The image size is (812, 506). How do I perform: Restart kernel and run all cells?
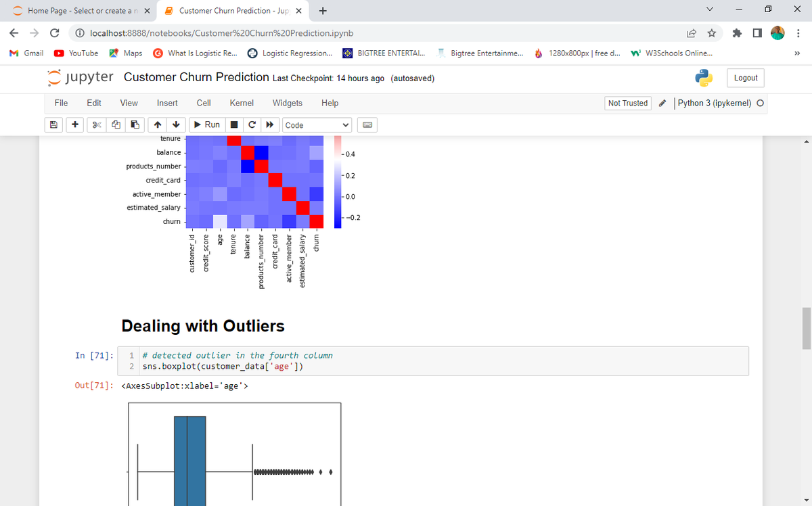[270, 125]
